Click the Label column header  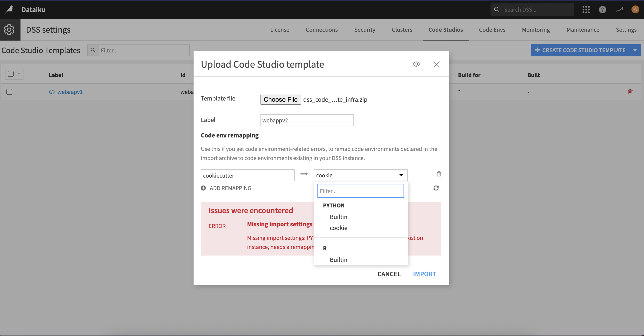point(56,75)
